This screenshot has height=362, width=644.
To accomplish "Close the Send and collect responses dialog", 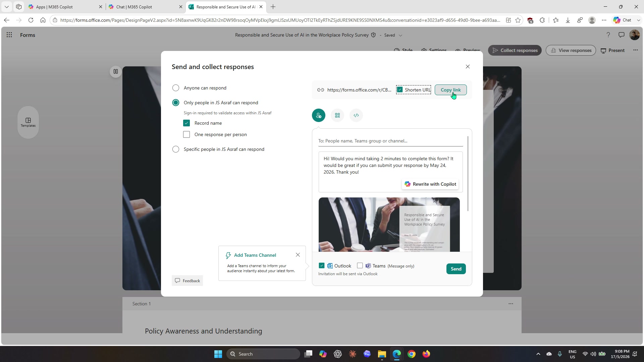I will pos(468,67).
